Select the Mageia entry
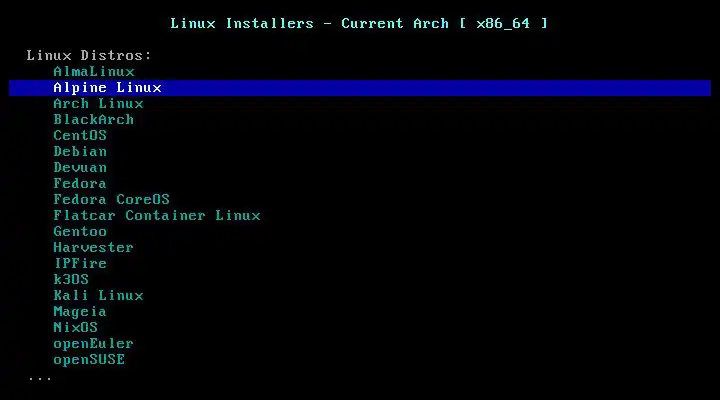This screenshot has width=720, height=400. click(80, 312)
